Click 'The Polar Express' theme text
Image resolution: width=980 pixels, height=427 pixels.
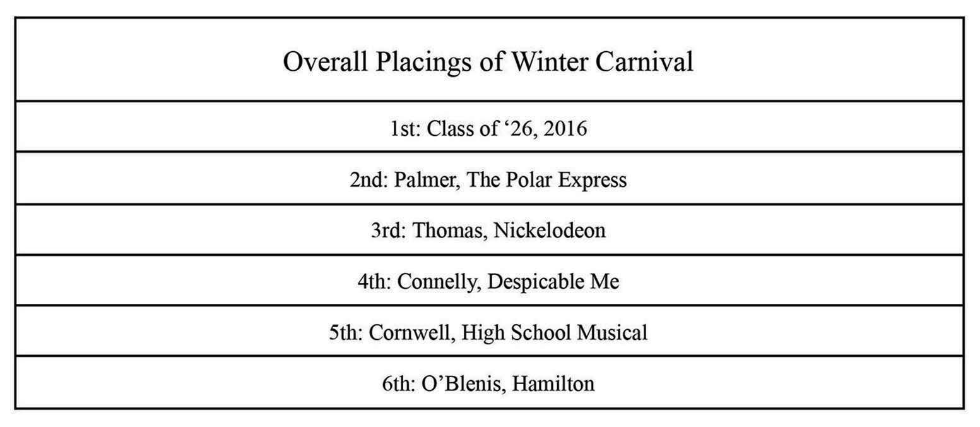[548, 180]
